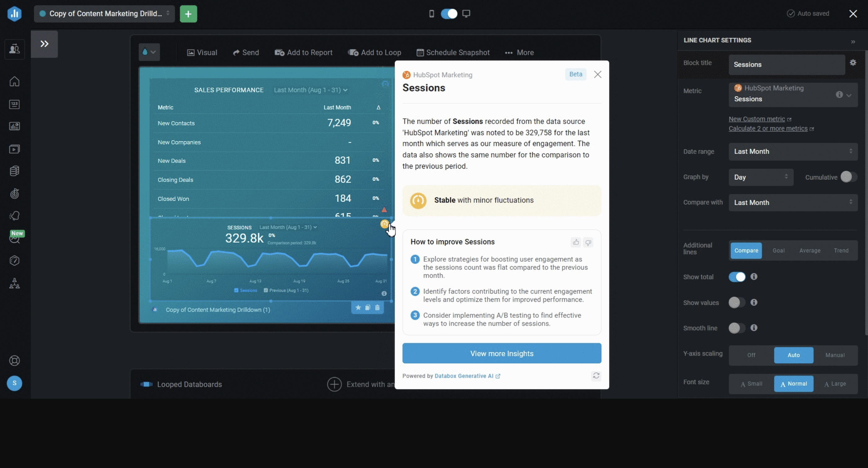Click the green plus add button
The image size is (868, 468).
coord(188,14)
